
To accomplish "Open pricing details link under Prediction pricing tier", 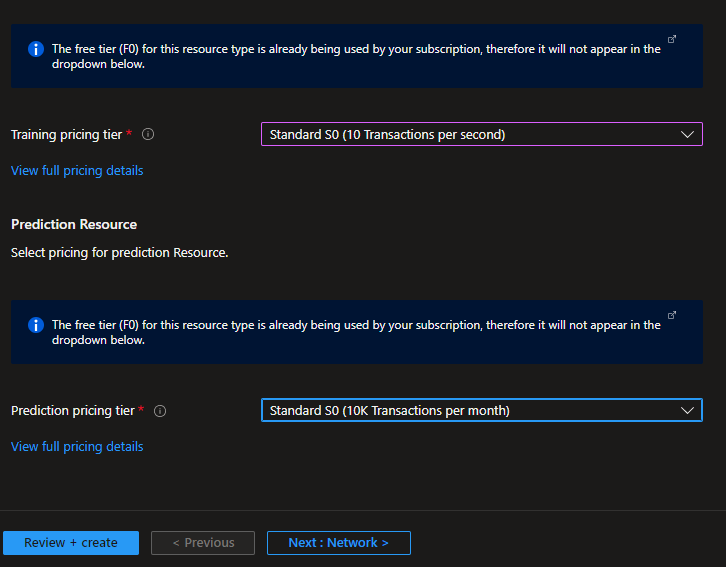I will [x=77, y=447].
